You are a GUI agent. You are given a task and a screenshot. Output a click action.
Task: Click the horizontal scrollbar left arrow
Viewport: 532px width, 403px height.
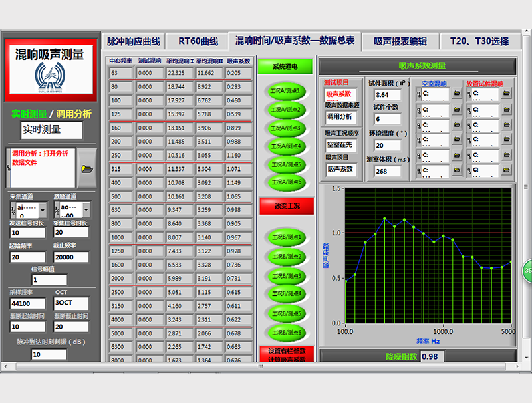click(5, 366)
